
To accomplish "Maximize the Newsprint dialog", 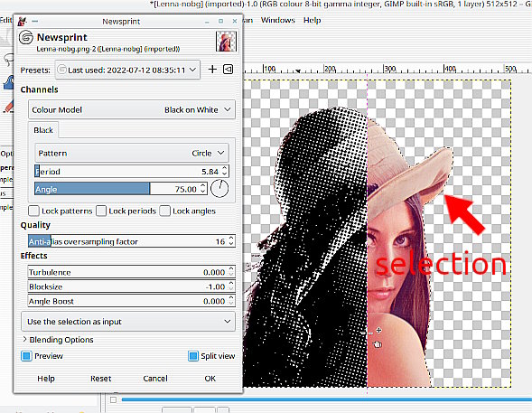I will click(221, 22).
